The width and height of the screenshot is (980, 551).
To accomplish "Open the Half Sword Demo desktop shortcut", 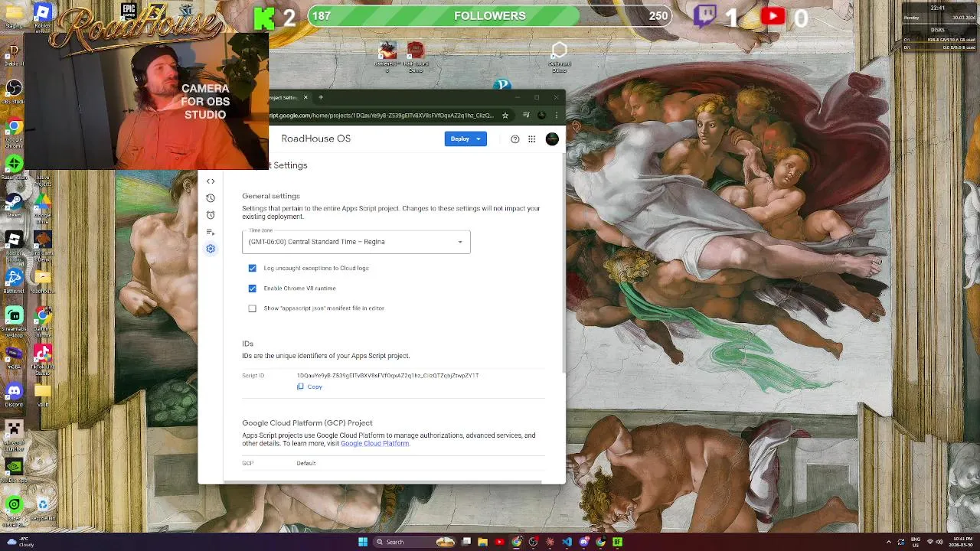I will click(x=416, y=56).
